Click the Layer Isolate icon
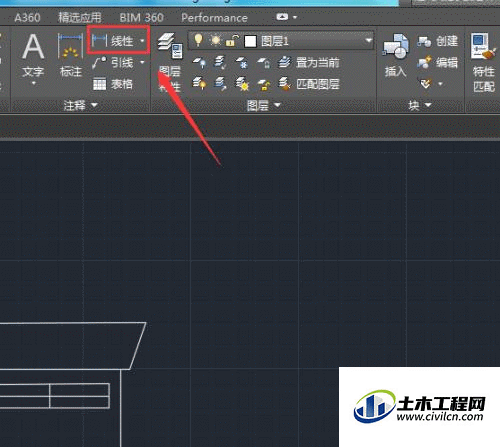This screenshot has height=447, width=500. click(x=220, y=62)
